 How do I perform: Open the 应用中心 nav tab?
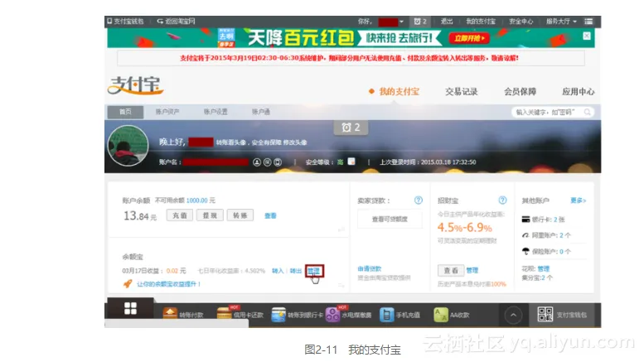point(578,91)
